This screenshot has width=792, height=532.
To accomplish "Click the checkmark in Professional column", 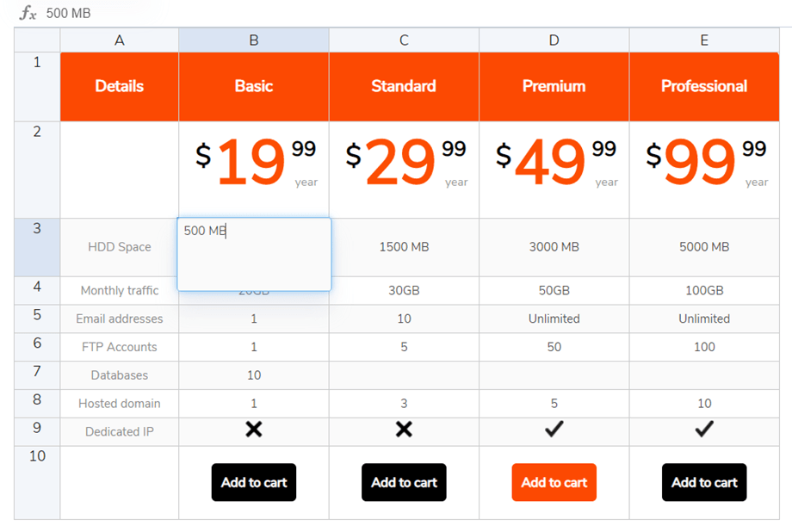I will [704, 430].
